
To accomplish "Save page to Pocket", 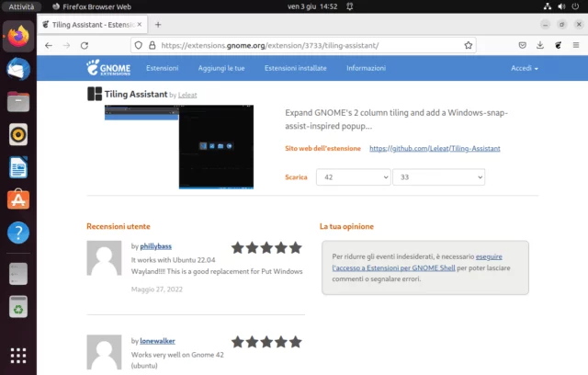I will point(523,45).
